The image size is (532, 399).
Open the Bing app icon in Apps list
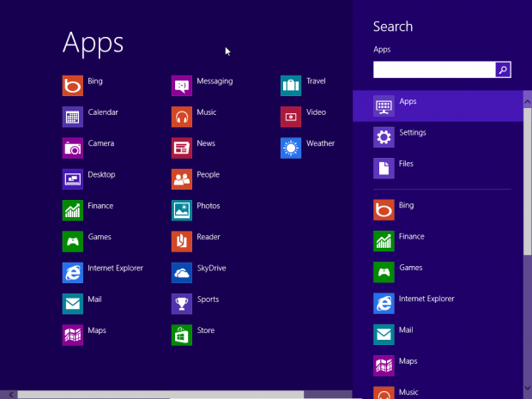73,86
